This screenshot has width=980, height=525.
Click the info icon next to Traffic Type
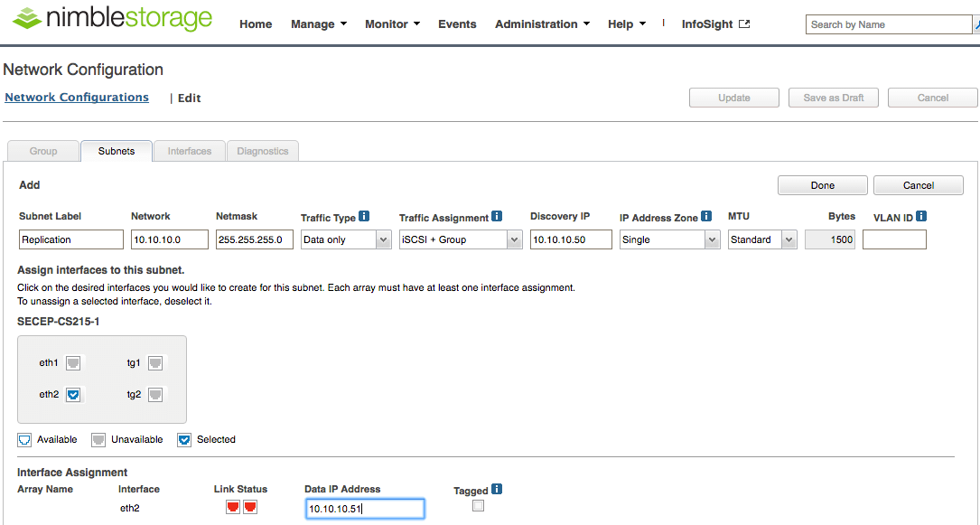tap(364, 217)
